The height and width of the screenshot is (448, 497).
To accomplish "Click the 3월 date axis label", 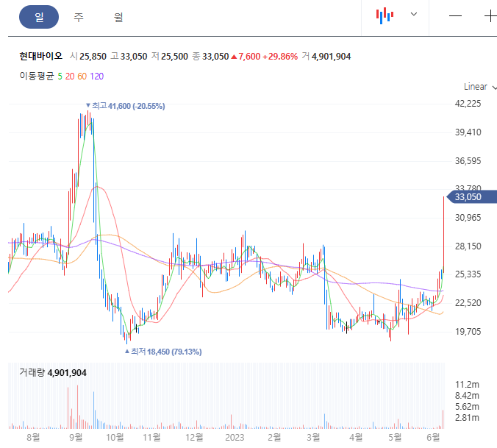I will click(313, 438).
